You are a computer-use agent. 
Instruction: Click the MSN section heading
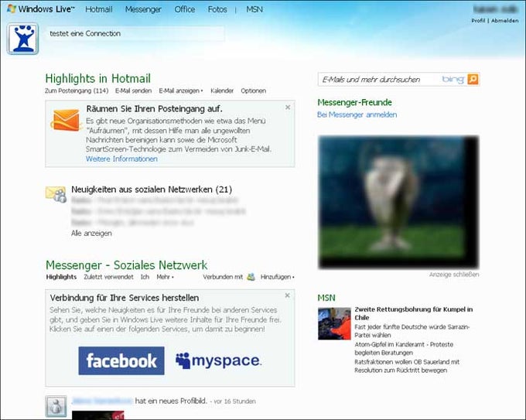326,298
